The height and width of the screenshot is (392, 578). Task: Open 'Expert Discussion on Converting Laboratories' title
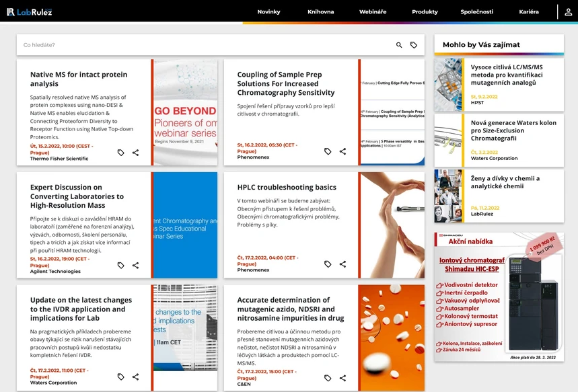(77, 196)
